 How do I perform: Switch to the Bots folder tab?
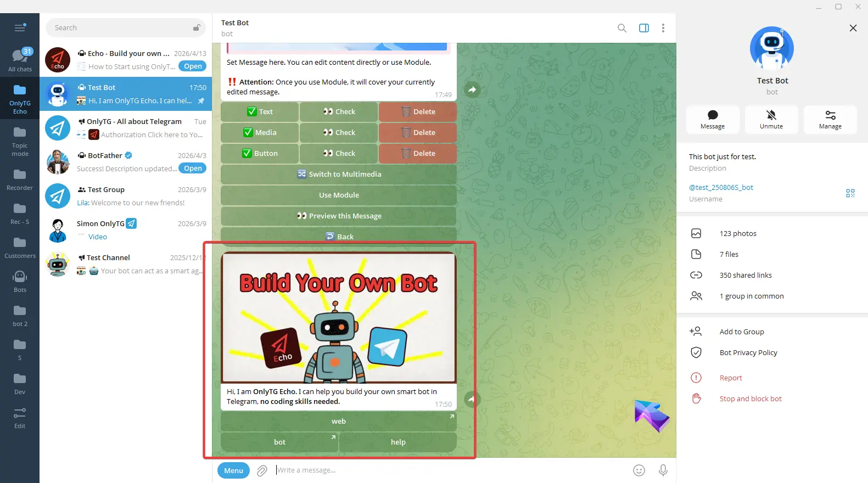coord(20,280)
